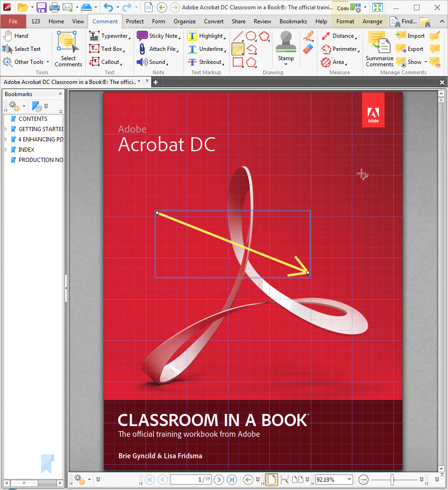Screen dimensions: 448x490
Task: Click Export comments
Action: coord(410,49)
